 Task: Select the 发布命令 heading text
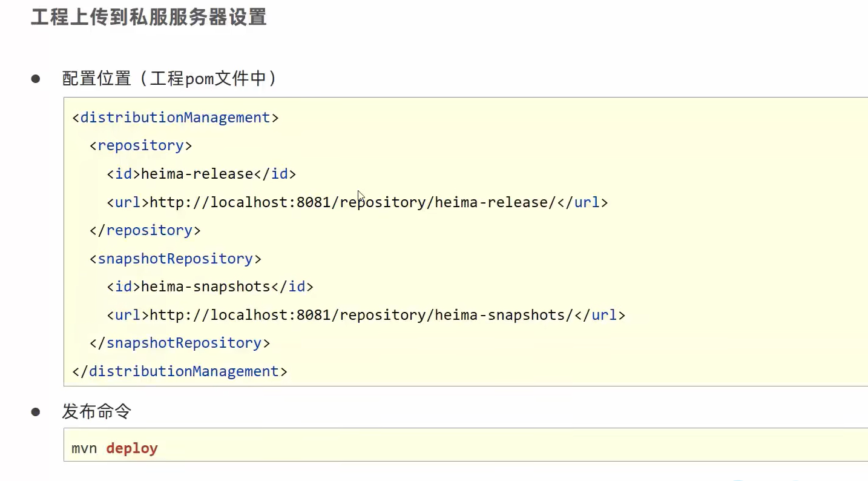pyautogui.click(x=97, y=412)
